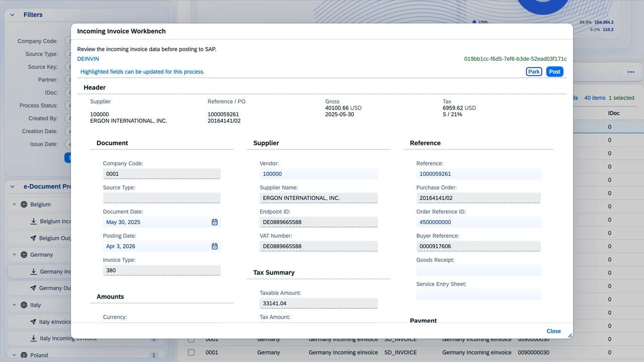Click SD_INVOICE in the last table row
Image resolution: width=644 pixels, height=362 pixels.
[x=400, y=352]
